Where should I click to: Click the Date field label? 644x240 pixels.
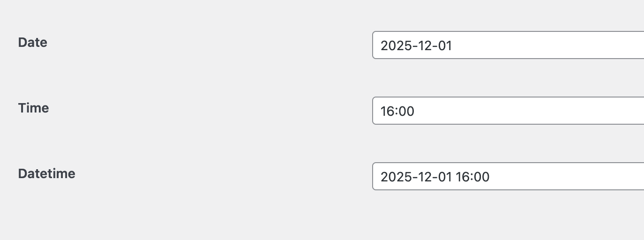[x=33, y=43]
